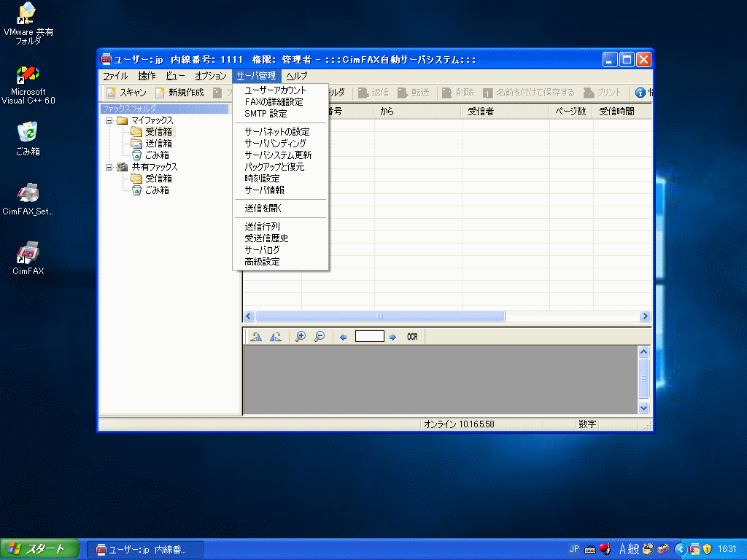Open the 操作 menu
Screen dimensions: 747x560
click(147, 76)
